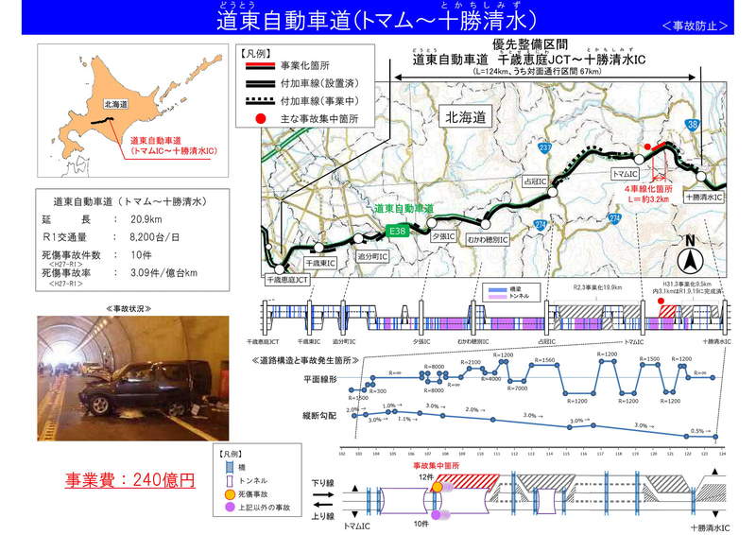
Task: Click the ≪道路構造と事故発生箇所≫ heading
Action: coord(305,360)
